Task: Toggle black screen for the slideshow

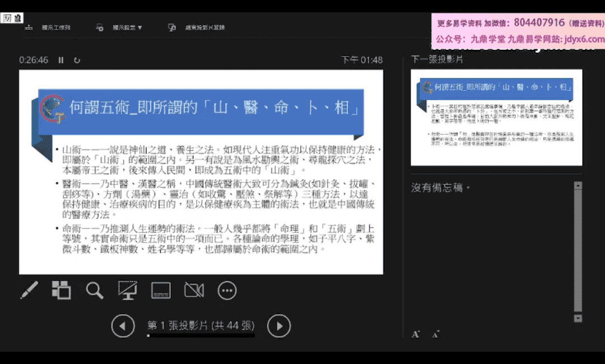Action: [x=127, y=290]
